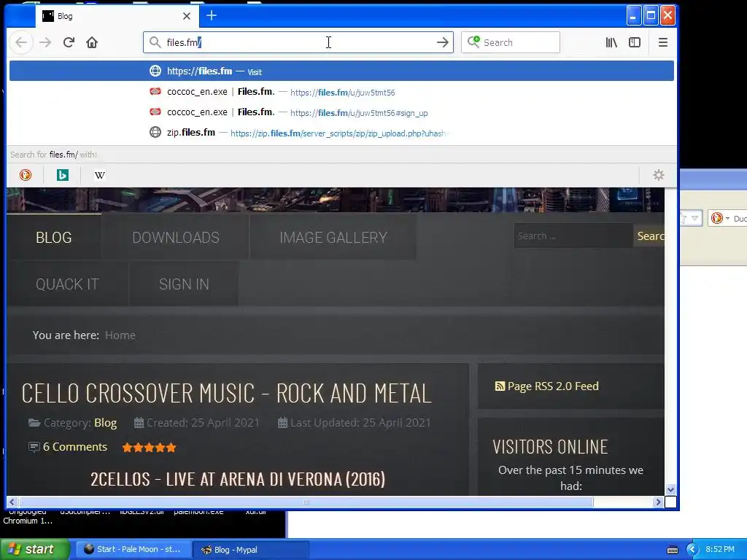Click the 8:52 PM system clock
Viewport: 747px width, 560px height.
pos(720,550)
